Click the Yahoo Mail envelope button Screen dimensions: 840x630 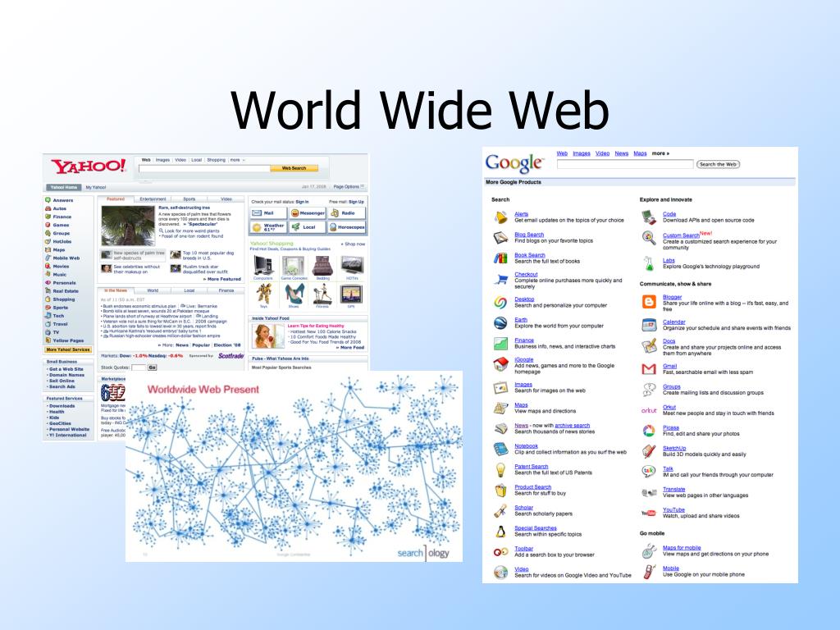[x=268, y=213]
